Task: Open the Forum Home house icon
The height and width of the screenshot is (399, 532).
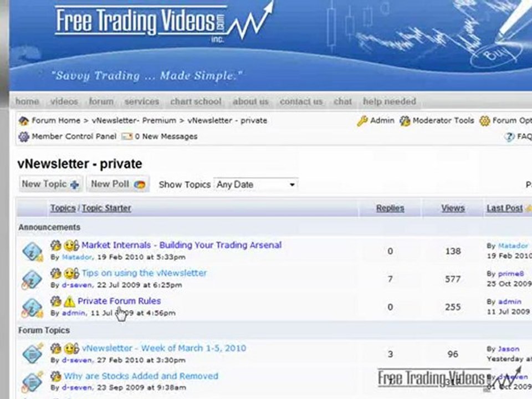Action: coord(24,121)
